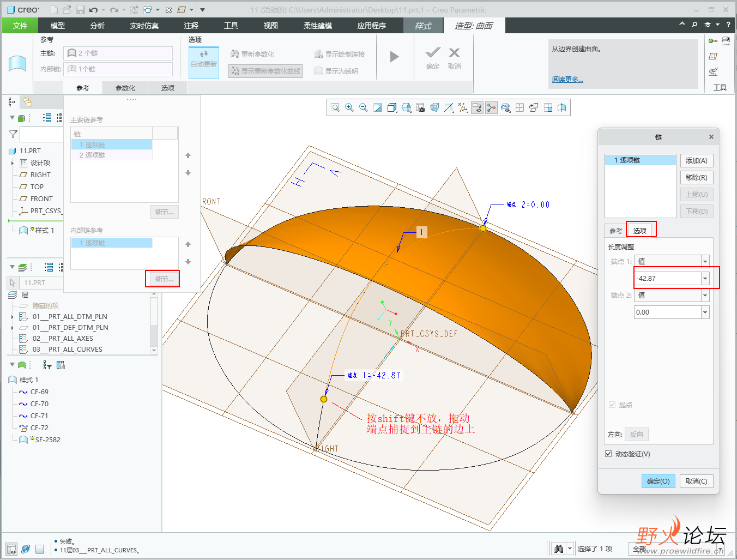
Task: Toggle spin center display icon
Action: pyautogui.click(x=491, y=108)
